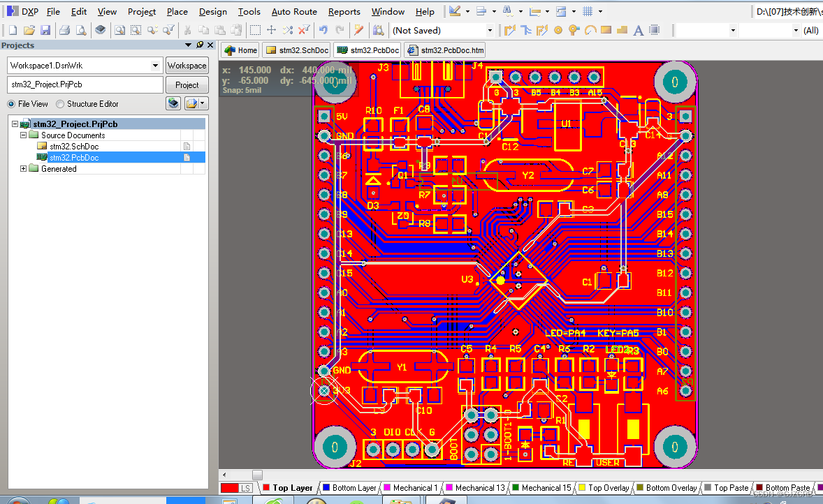Click the current layer red color swatch

pyautogui.click(x=230, y=488)
